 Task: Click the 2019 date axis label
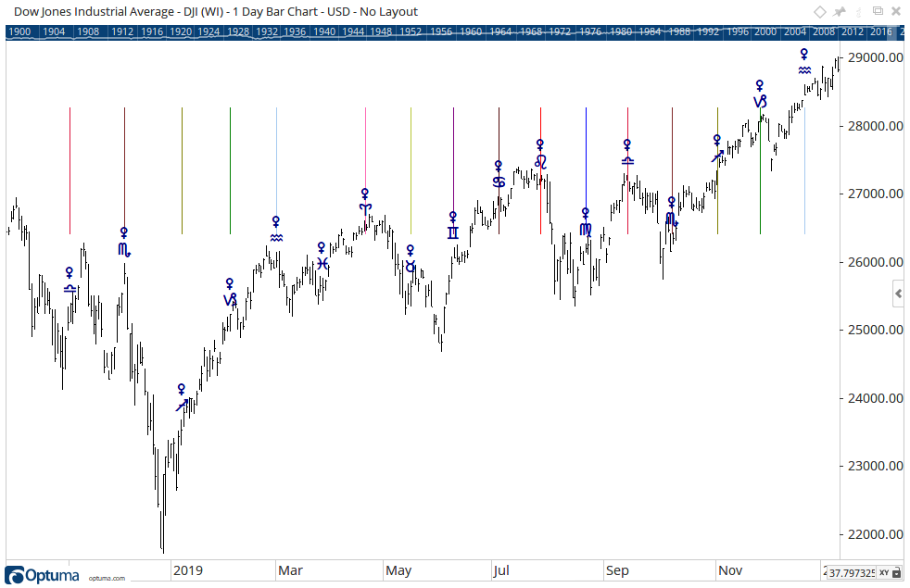pos(188,570)
